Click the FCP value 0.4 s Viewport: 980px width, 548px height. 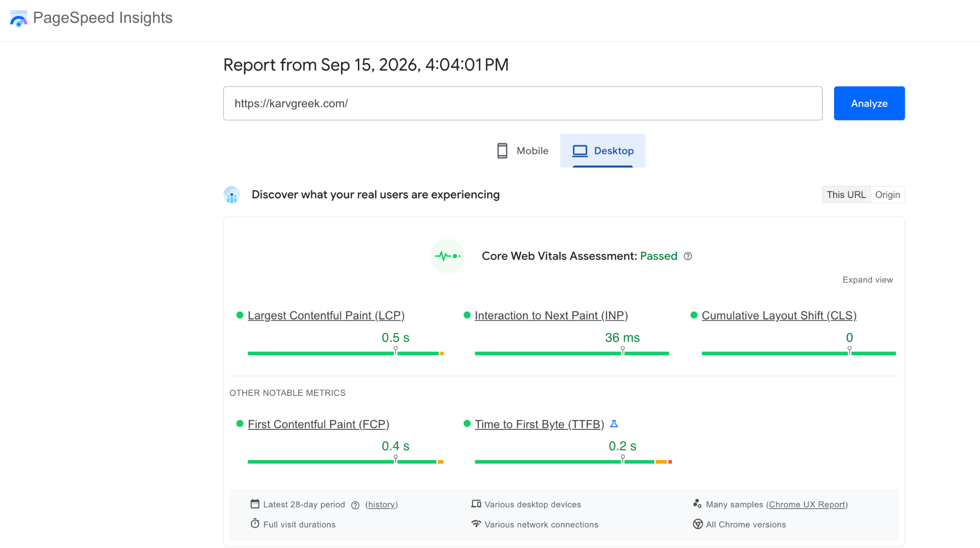(x=395, y=446)
